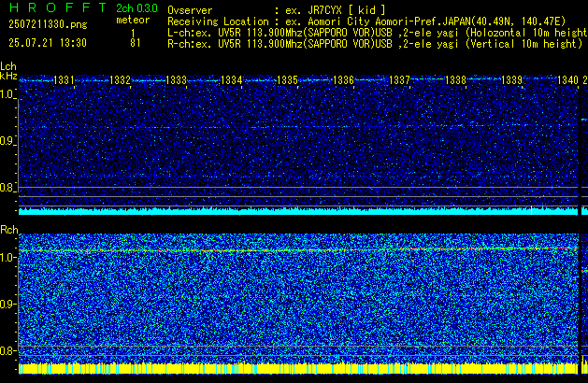Click the Rch 0.9 kHz axis tick

pos(7,304)
